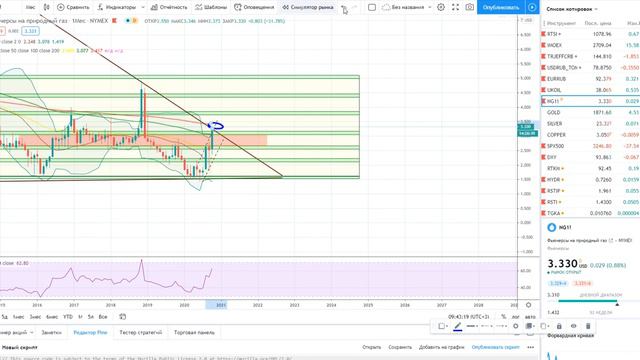Viewport: 640px width, 360px height.
Task: Click Добавить на график in Pine editor
Action: pyautogui.click(x=442, y=347)
